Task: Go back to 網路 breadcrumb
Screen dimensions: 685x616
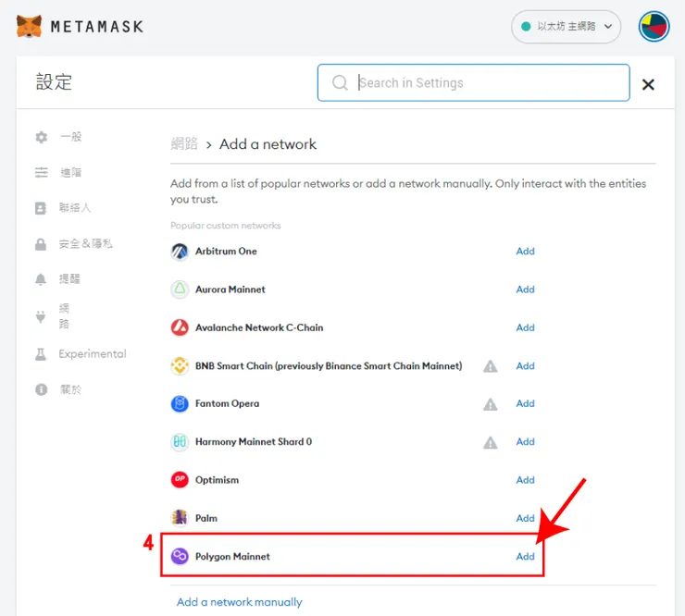Action: click(184, 144)
